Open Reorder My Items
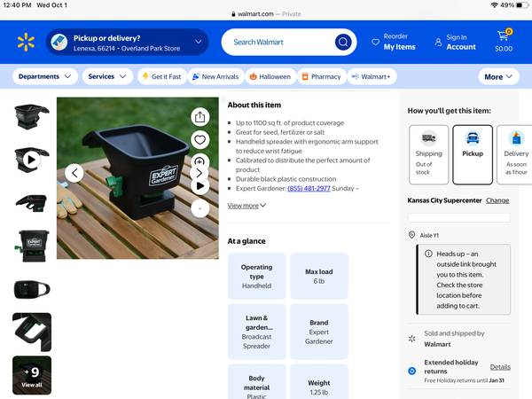The image size is (532, 399). click(x=399, y=42)
